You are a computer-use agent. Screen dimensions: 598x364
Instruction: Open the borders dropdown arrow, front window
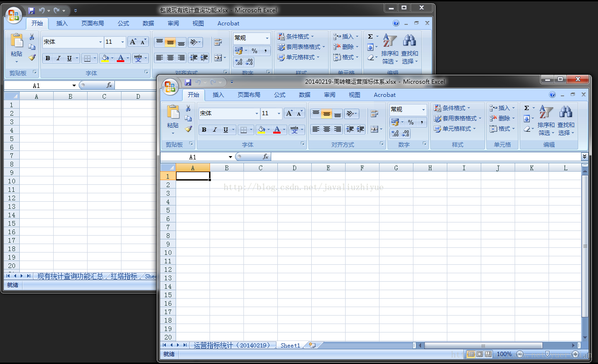point(251,130)
